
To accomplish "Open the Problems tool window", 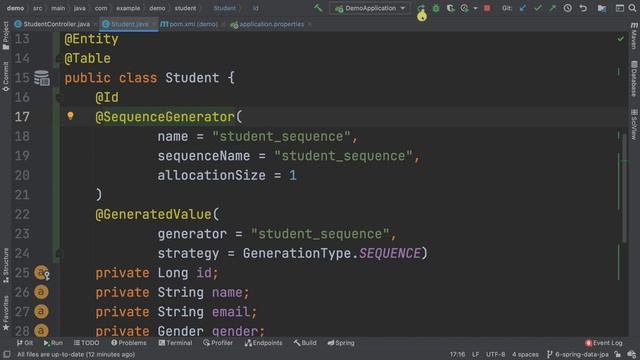I will [129, 343].
